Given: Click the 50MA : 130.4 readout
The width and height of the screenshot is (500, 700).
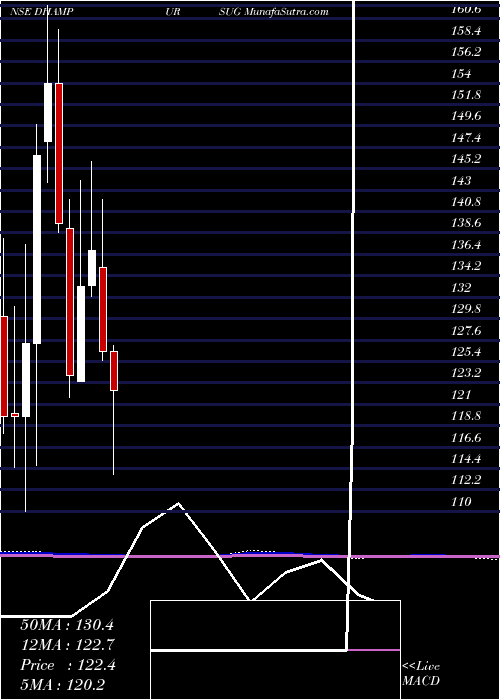Looking at the screenshot, I should click(67, 625).
